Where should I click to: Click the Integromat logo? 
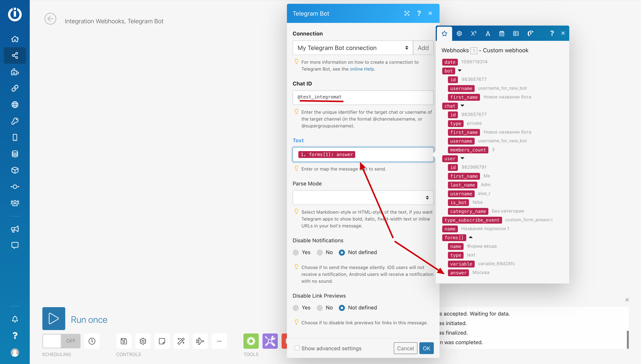coord(15,14)
